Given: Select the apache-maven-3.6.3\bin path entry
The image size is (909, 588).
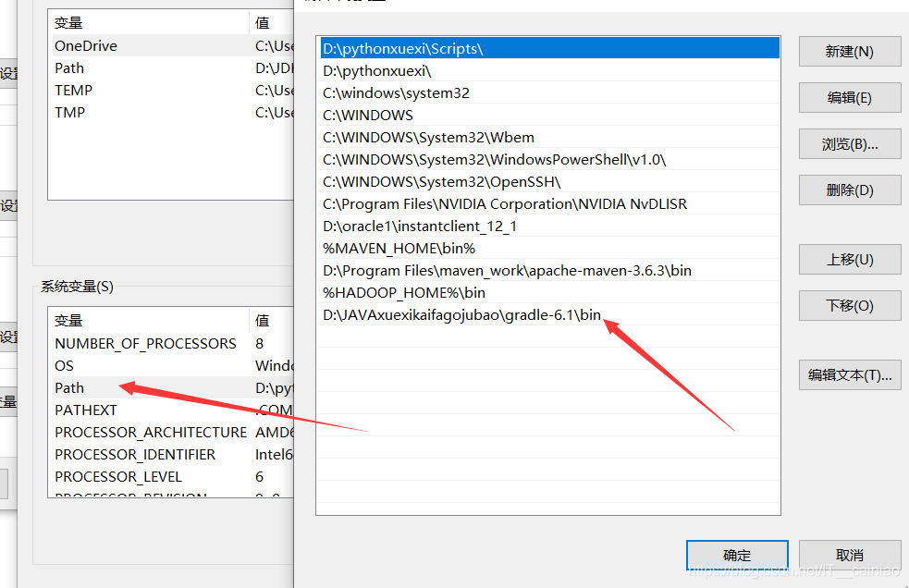Looking at the screenshot, I should click(x=549, y=271).
